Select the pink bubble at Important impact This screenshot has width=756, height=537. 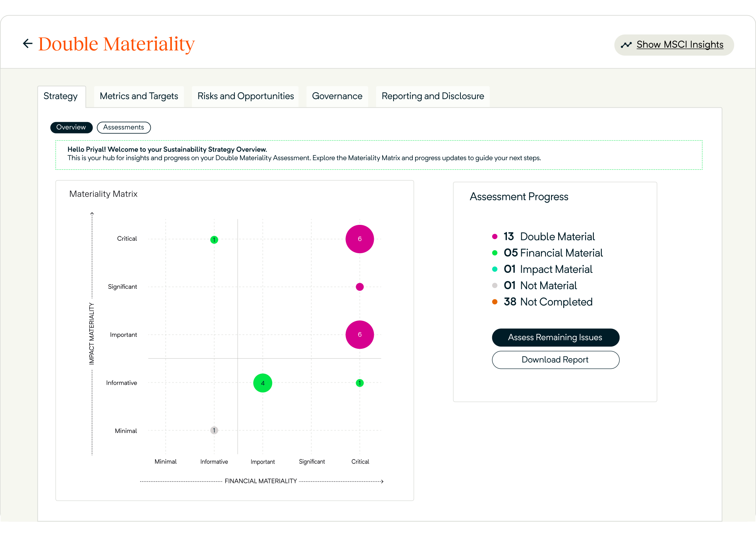pos(359,334)
